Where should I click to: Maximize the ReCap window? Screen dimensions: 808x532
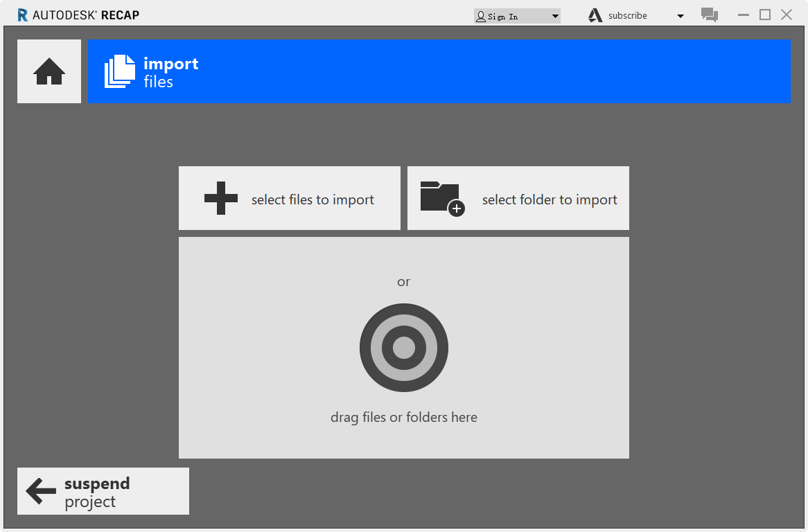pyautogui.click(x=765, y=15)
